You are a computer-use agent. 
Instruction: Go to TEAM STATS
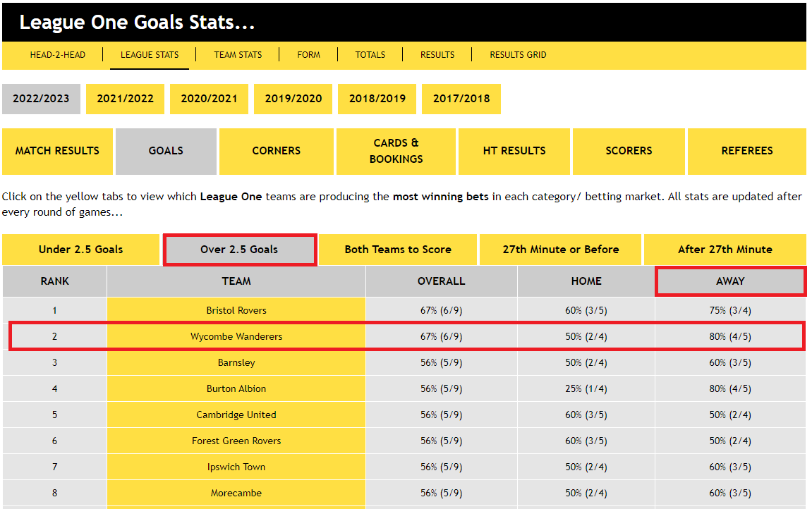238,55
